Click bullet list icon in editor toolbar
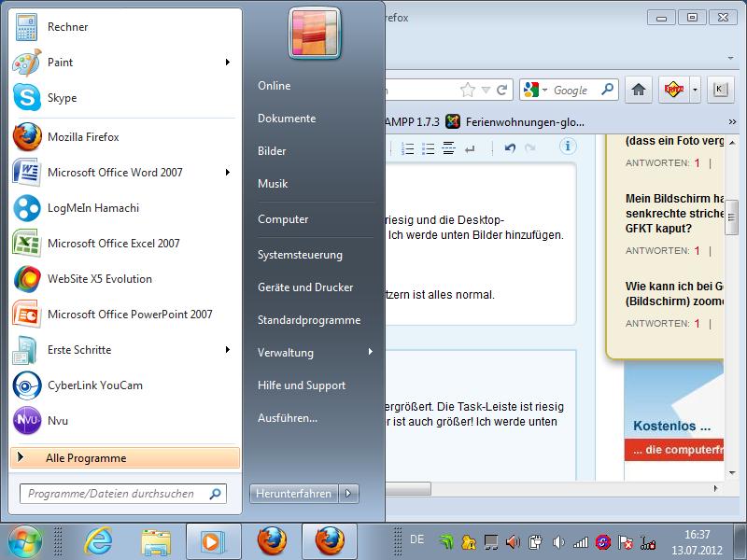Screen dimensions: 747x560 coord(429,148)
